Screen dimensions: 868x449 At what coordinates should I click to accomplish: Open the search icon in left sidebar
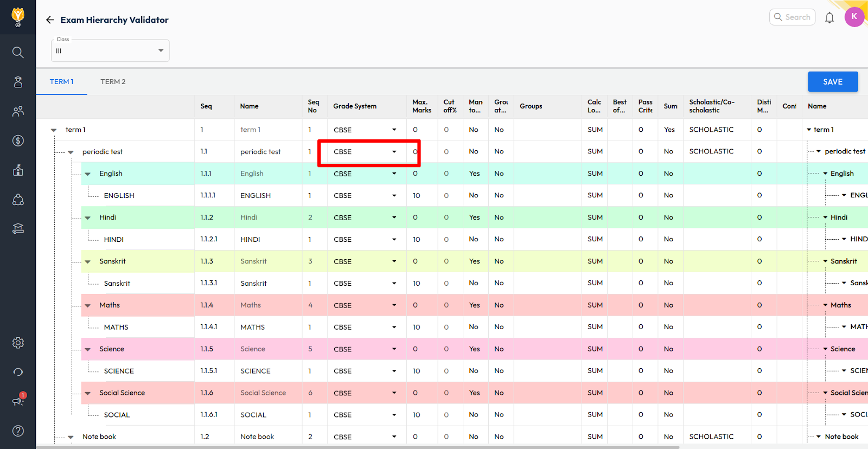(18, 52)
